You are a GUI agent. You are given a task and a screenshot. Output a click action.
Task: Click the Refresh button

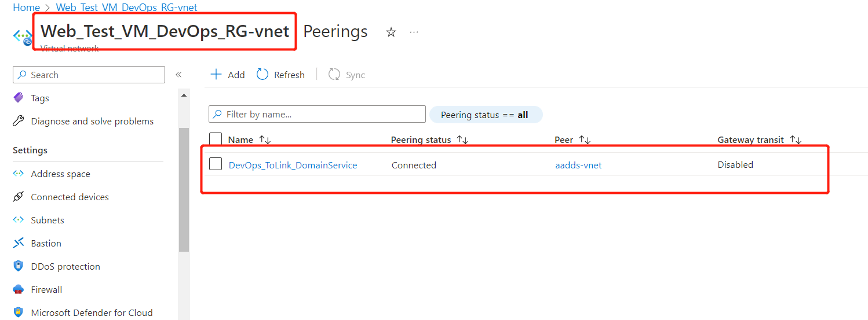click(x=280, y=75)
